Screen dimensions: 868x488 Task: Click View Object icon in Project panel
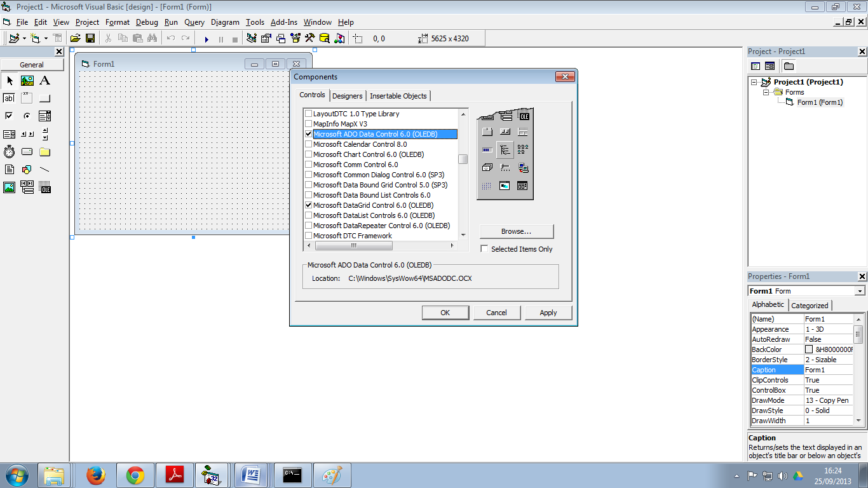click(x=770, y=66)
